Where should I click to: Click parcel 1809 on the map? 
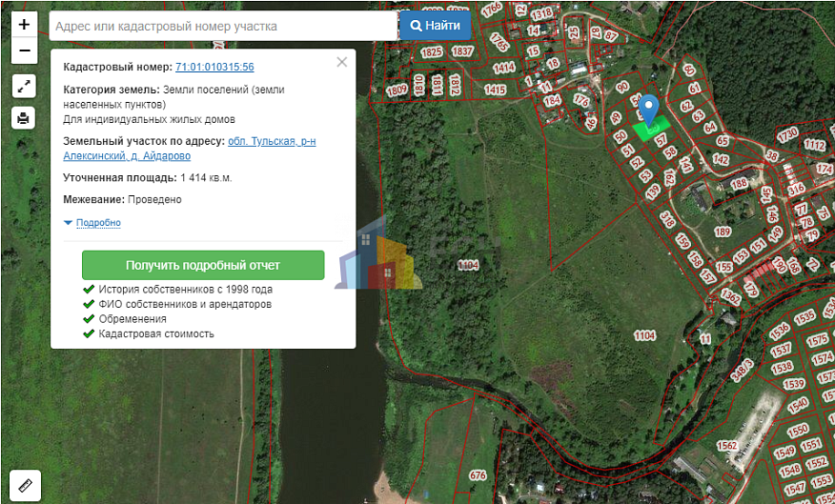pos(397,91)
